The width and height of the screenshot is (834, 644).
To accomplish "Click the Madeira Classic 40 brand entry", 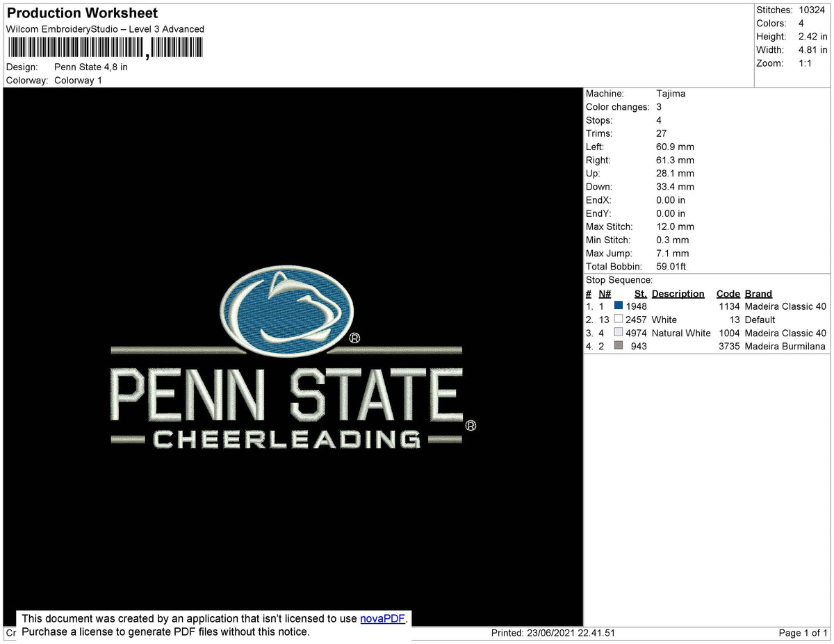I will click(x=785, y=306).
